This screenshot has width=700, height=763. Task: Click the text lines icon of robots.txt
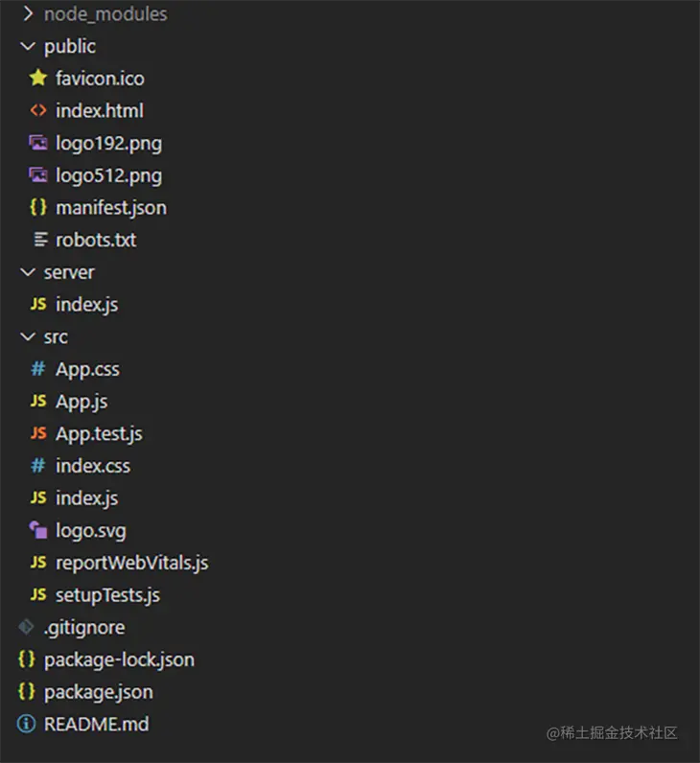coord(40,240)
